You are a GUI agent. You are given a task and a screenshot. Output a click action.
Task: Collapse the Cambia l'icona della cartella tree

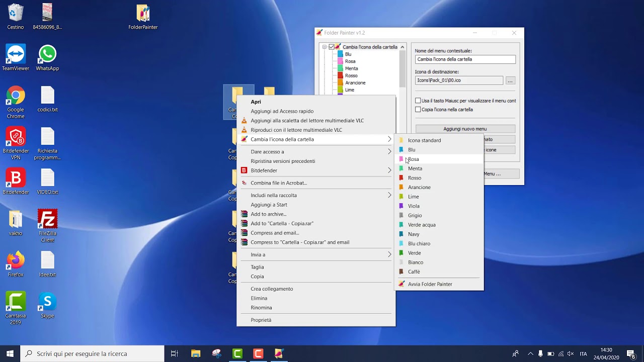324,46
